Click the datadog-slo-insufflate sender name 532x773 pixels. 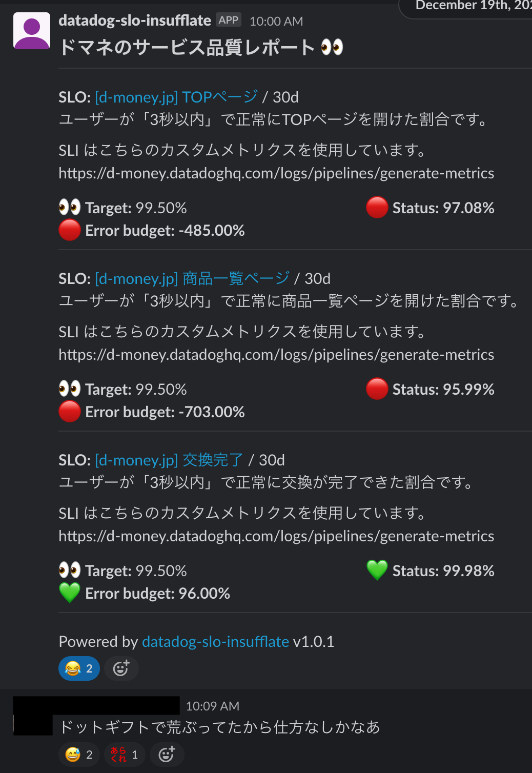(135, 21)
